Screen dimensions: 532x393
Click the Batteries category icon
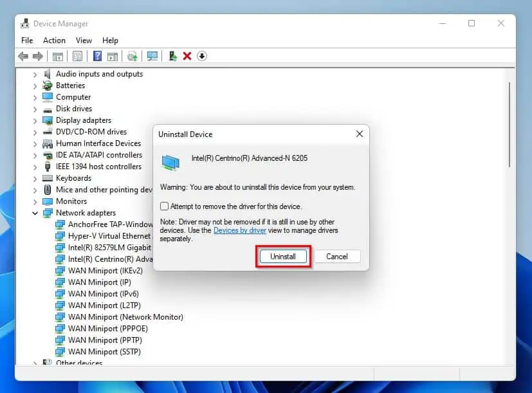coord(48,86)
